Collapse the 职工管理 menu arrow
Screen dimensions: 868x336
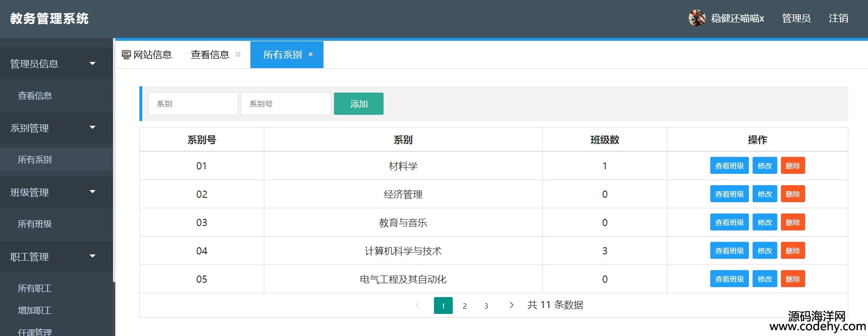[93, 256]
